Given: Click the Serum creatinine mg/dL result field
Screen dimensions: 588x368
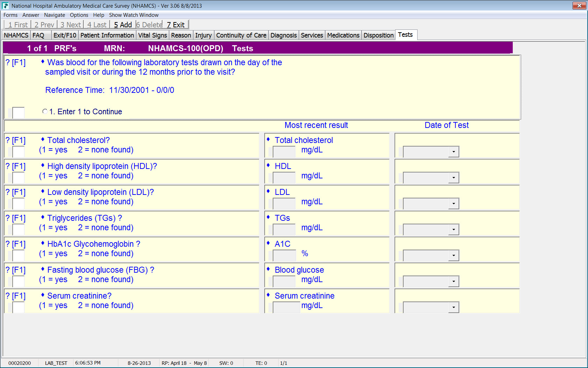Looking at the screenshot, I should [287, 307].
